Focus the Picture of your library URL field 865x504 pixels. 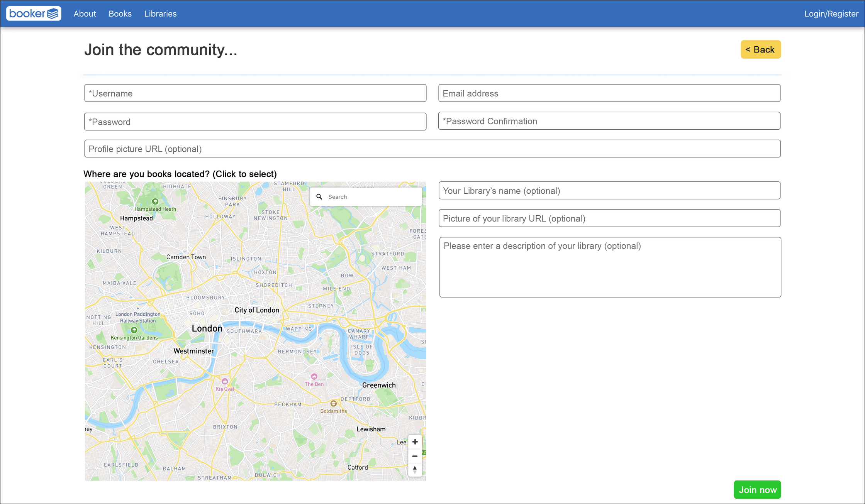pyautogui.click(x=609, y=218)
